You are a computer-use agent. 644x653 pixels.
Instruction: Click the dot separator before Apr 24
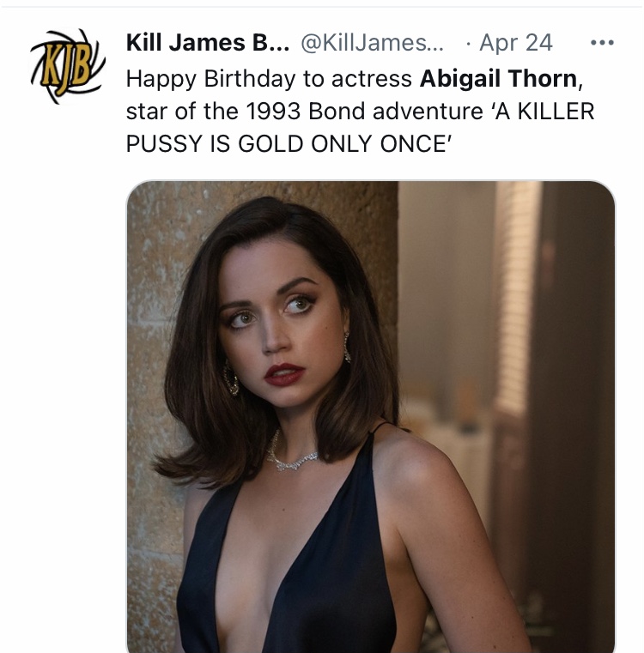(x=469, y=43)
